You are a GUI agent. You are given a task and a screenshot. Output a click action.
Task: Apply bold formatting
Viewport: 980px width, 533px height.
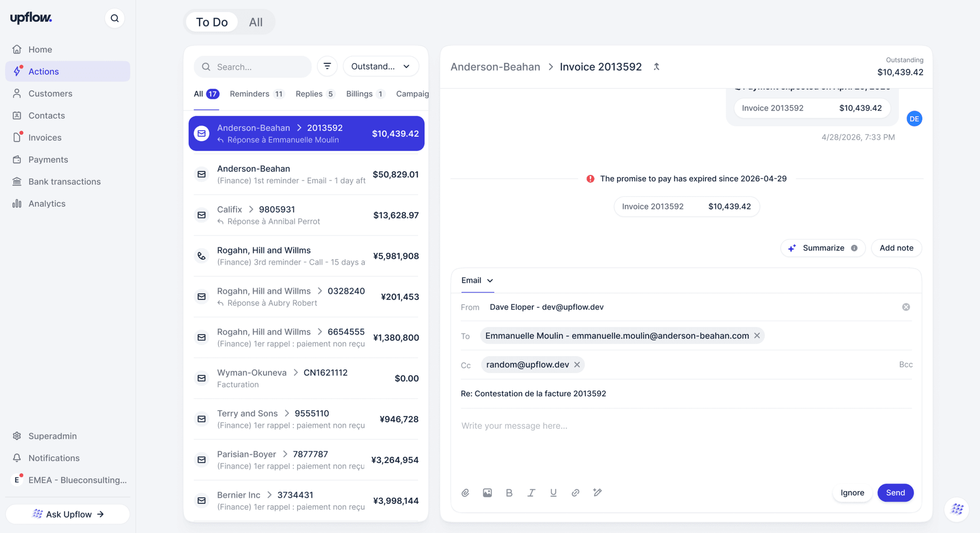click(x=509, y=493)
